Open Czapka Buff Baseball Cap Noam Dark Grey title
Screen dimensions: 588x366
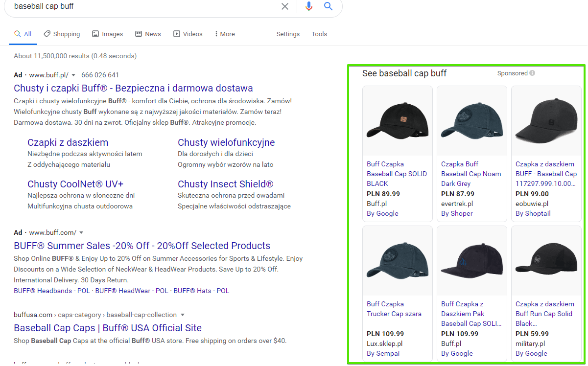click(471, 174)
